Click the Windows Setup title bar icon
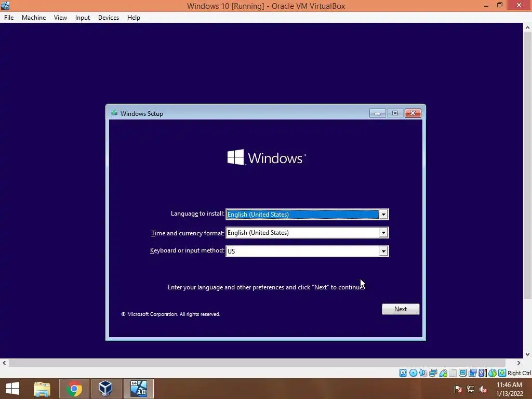532x399 pixels. 114,113
